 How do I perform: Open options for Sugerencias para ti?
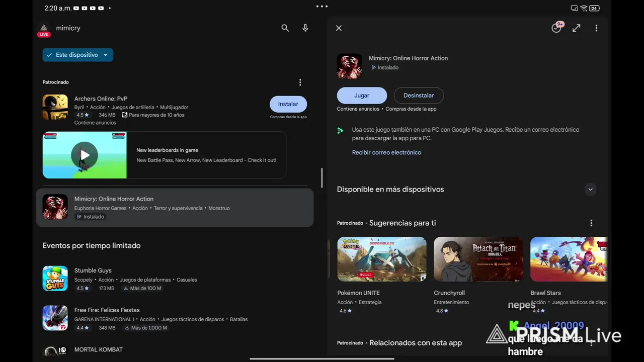pyautogui.click(x=591, y=223)
